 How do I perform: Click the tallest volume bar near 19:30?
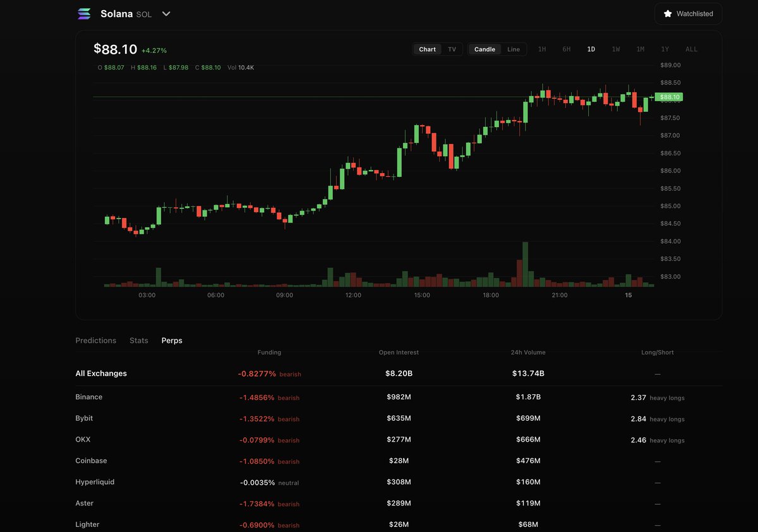[525, 264]
